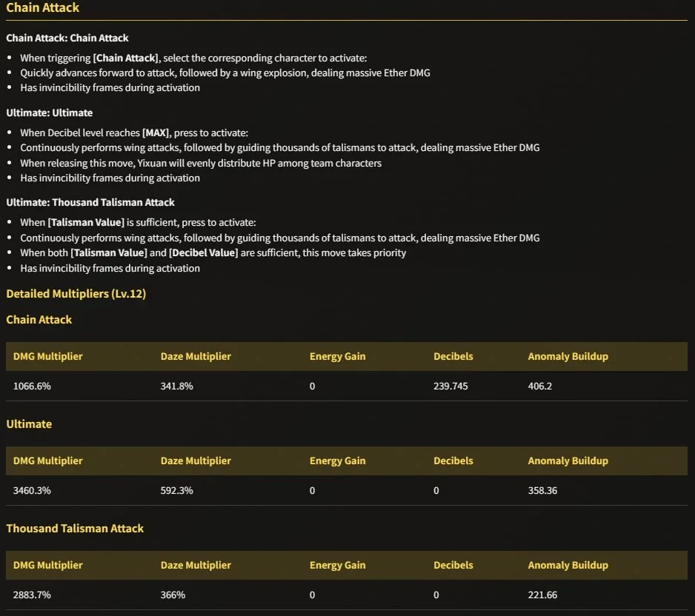Click the Ultimate: Thousand Talisman Attack subheading
Viewport: 695px width, 616px height.
90,202
